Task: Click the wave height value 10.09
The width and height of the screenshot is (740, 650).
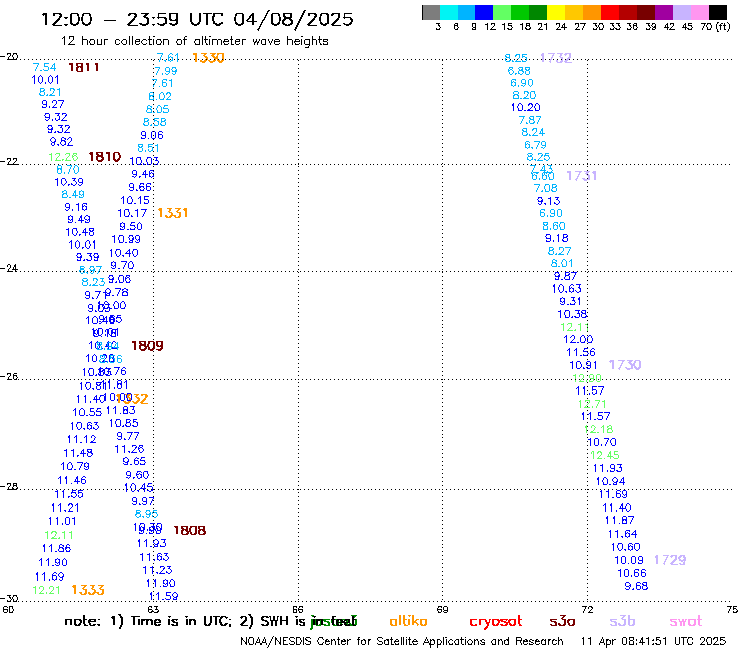Action: click(x=629, y=560)
